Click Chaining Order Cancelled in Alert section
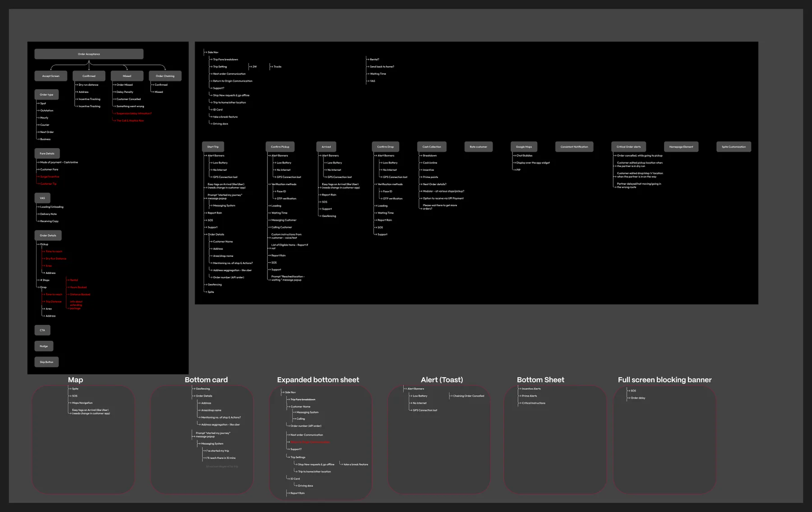The image size is (812, 512). 469,396
